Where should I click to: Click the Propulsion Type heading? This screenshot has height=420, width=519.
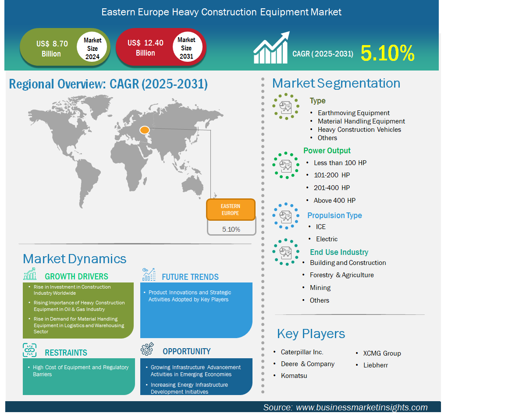pos(334,215)
